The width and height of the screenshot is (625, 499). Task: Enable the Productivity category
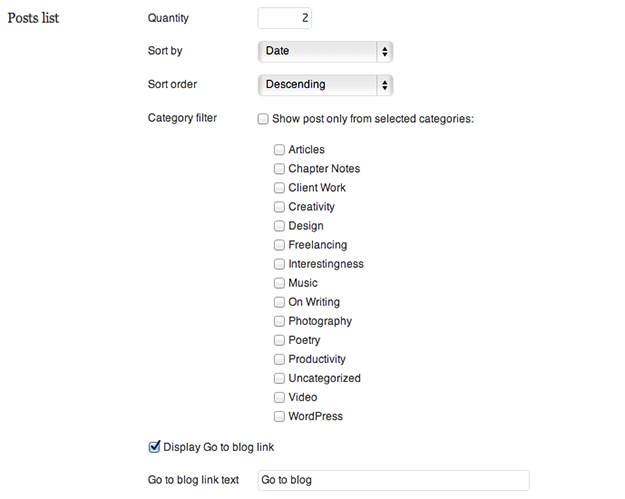[x=280, y=359]
